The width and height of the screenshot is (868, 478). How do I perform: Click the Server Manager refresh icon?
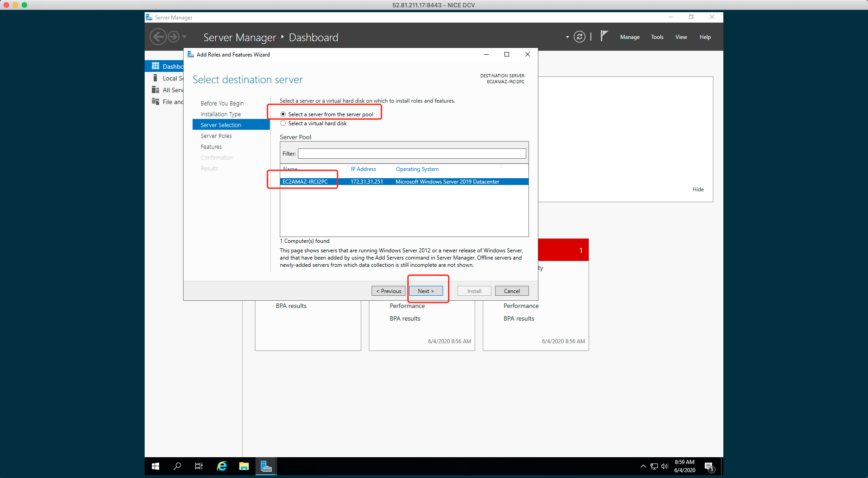click(x=579, y=37)
